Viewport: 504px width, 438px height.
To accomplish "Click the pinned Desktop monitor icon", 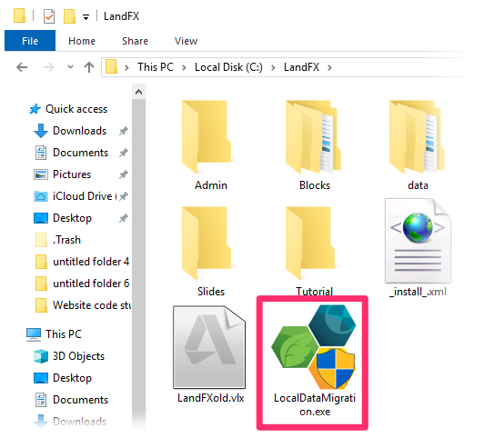I will pos(41,218).
